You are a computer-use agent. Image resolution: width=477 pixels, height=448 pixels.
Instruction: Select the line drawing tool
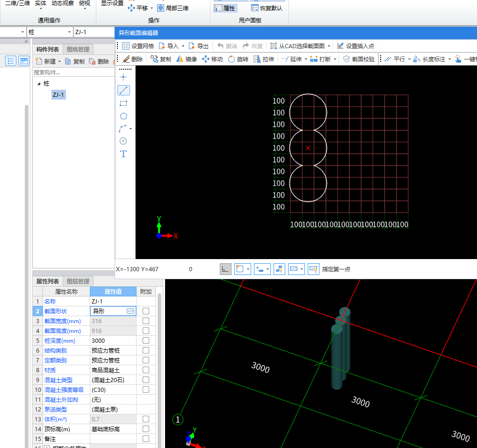(x=123, y=90)
